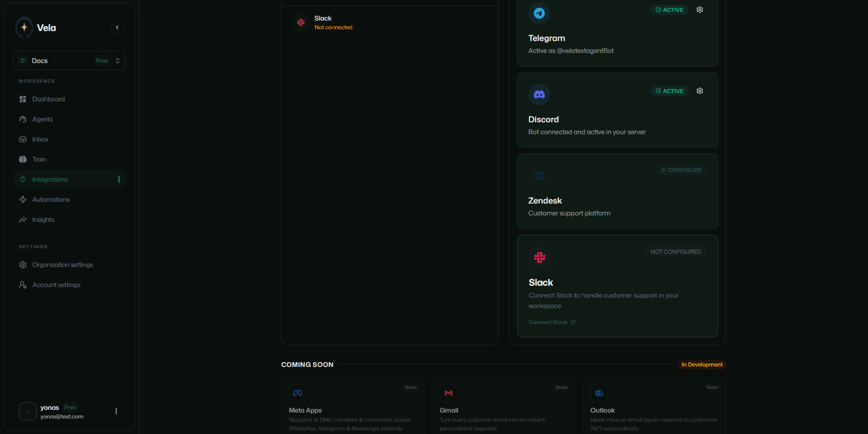This screenshot has height=434, width=868.
Task: Click the Connect Slack link
Action: (552, 322)
